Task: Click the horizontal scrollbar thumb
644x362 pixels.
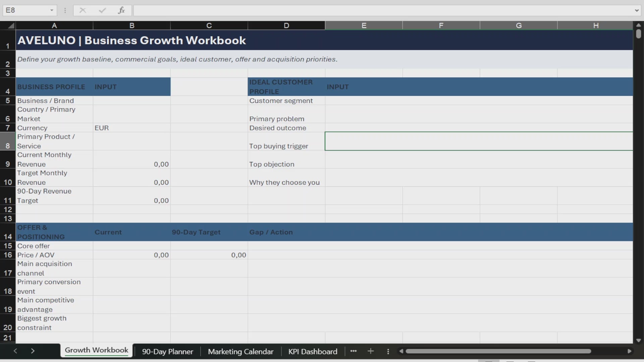Action: [498, 351]
